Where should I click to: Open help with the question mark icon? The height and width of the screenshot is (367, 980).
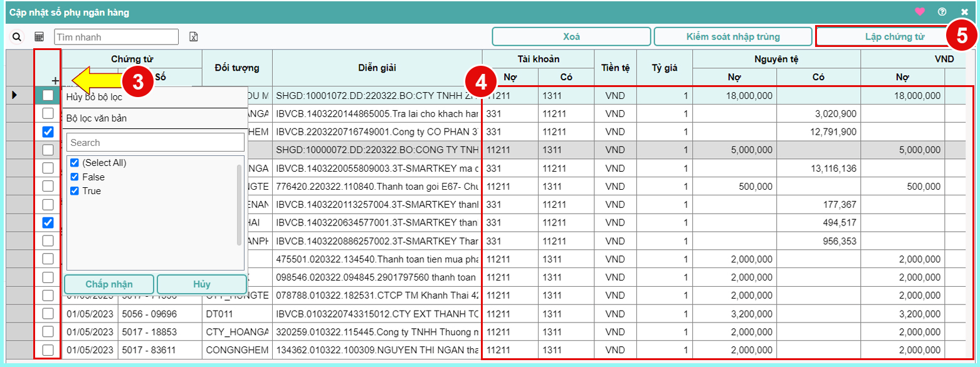(942, 11)
